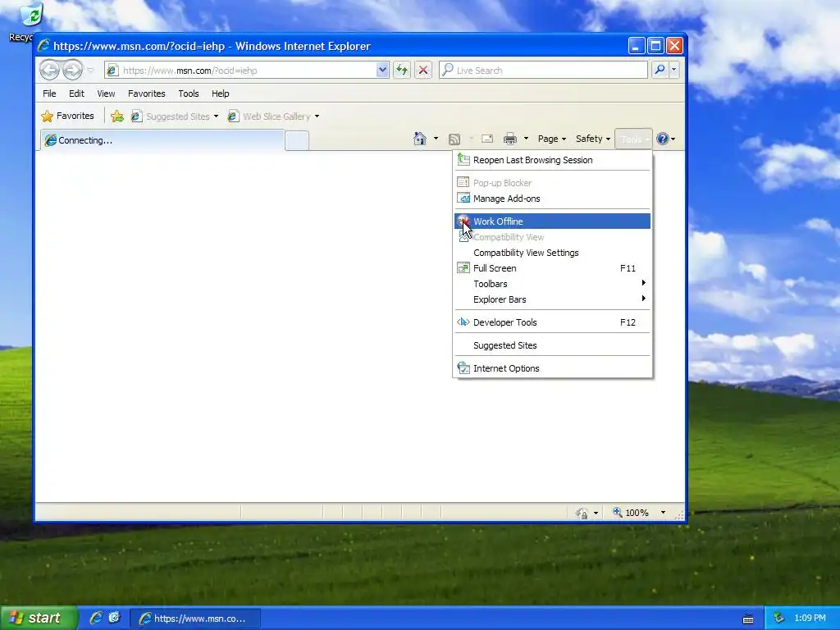Open the recent pages dropdown arrow

[90, 71]
